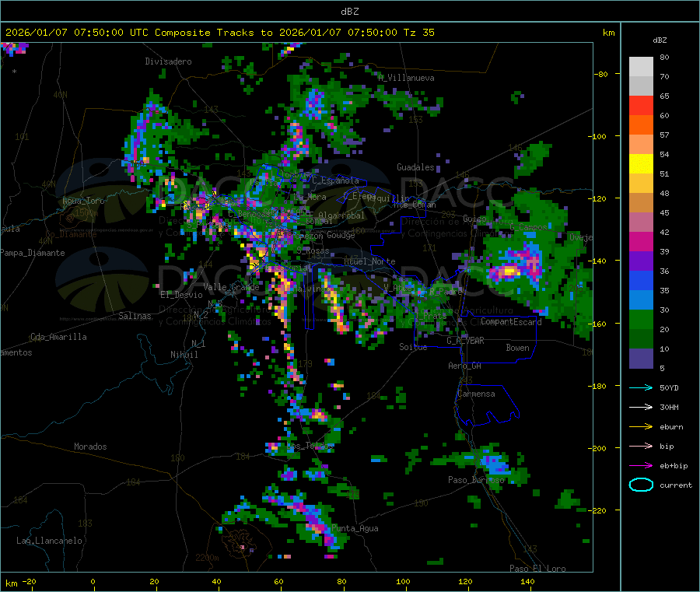The width and height of the screenshot is (700, 592).
Task: Click the Paso_El_Loro map label
Action: tap(538, 569)
